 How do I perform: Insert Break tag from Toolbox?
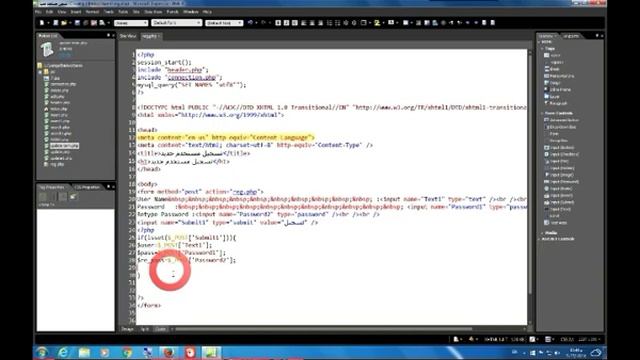tap(552, 69)
